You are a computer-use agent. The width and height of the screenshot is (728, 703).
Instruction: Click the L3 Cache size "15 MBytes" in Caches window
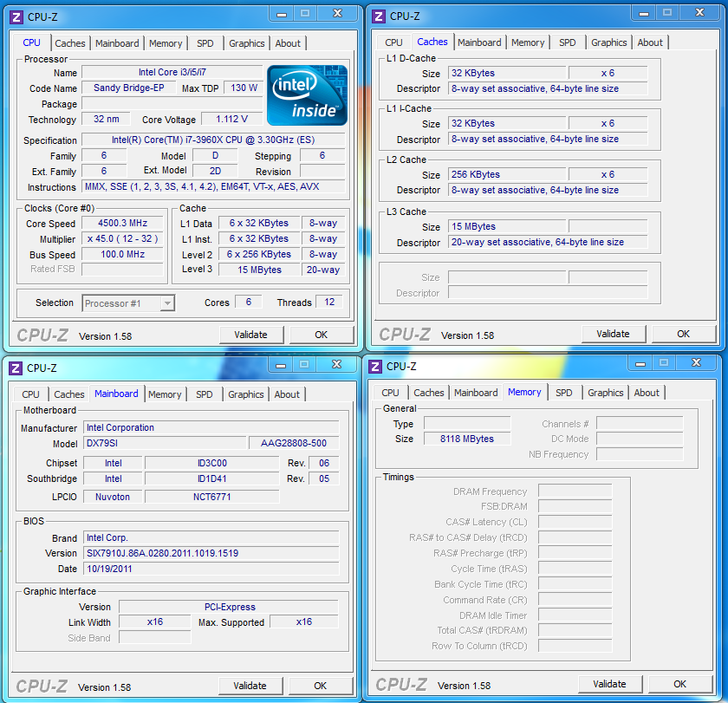pos(507,226)
